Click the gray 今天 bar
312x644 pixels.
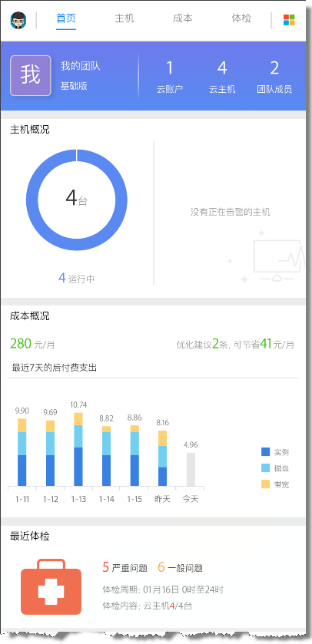(191, 470)
